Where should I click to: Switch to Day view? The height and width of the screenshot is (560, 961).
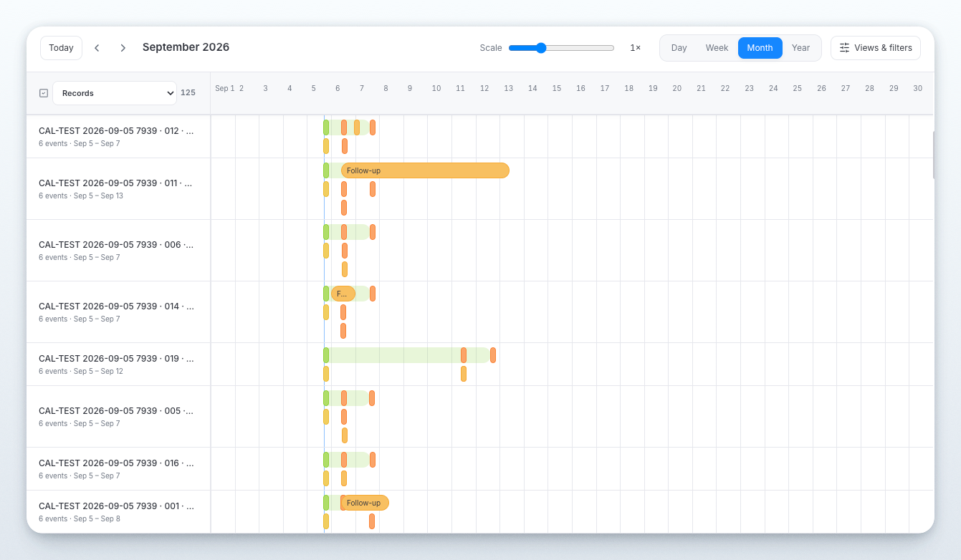point(679,48)
